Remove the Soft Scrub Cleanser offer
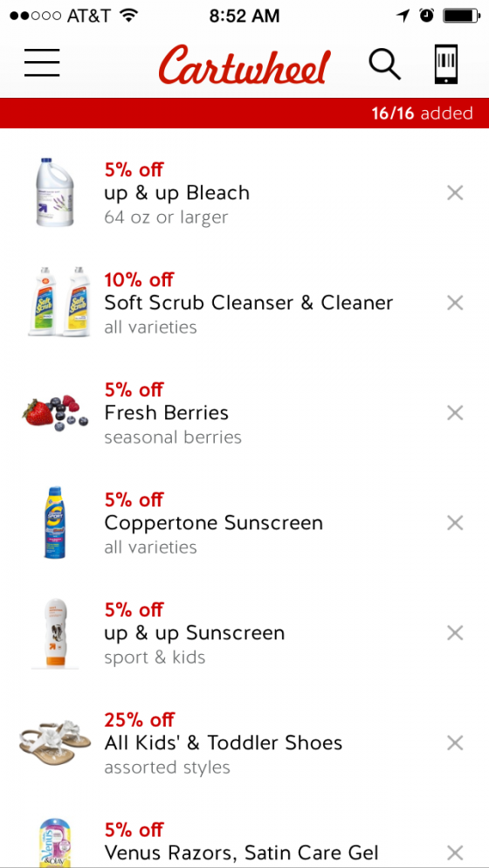 pyautogui.click(x=455, y=303)
